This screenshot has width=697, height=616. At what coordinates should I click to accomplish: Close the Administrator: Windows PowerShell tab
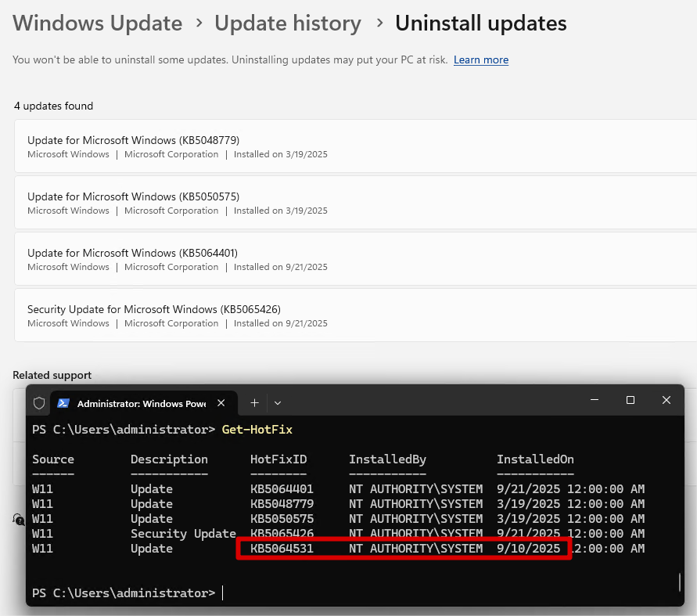[221, 403]
